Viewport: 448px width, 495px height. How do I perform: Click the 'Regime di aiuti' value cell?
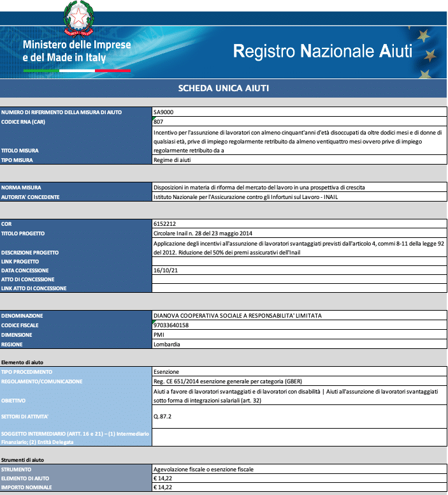click(300, 159)
